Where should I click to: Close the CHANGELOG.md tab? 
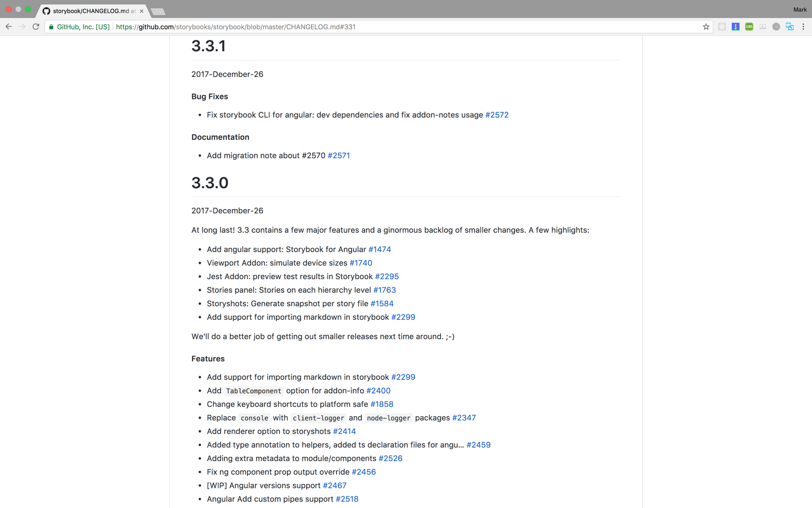pyautogui.click(x=141, y=11)
